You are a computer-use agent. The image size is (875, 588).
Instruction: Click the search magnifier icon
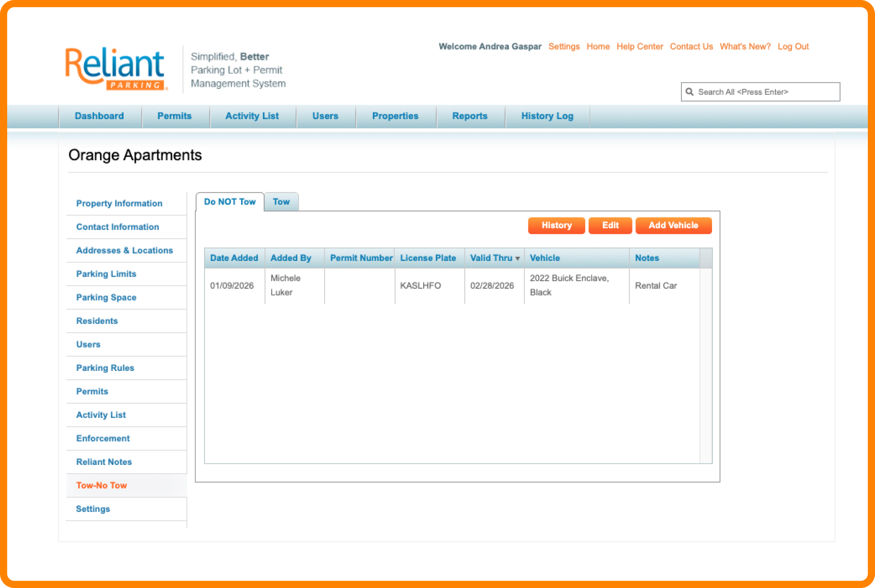point(689,92)
